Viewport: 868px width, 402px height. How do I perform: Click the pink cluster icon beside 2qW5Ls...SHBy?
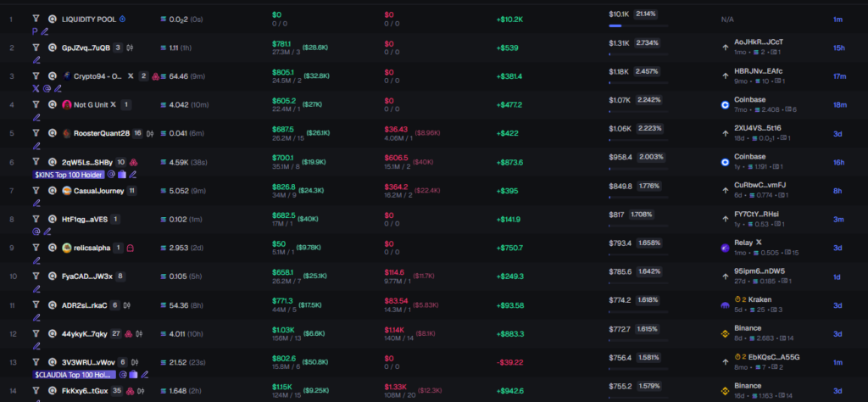coord(133,162)
